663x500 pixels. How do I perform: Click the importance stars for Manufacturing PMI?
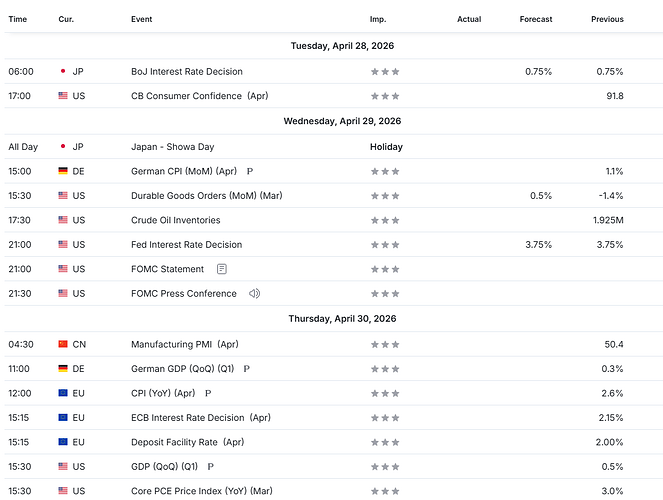385,344
